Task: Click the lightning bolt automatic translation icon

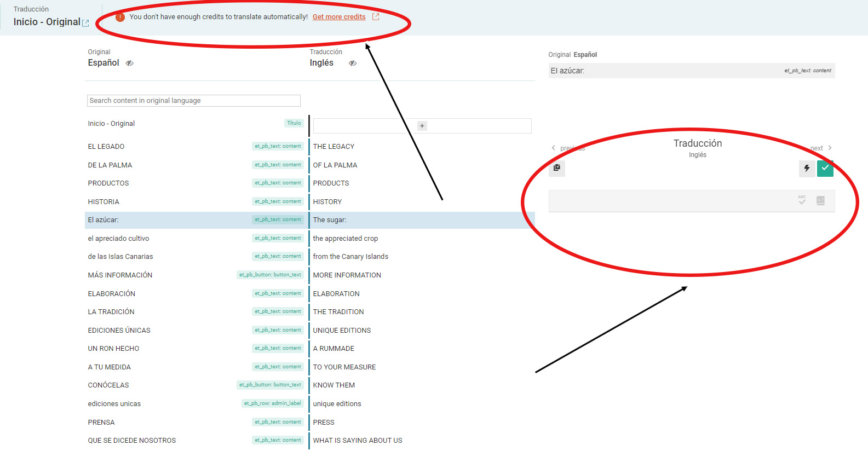Action: click(x=807, y=169)
